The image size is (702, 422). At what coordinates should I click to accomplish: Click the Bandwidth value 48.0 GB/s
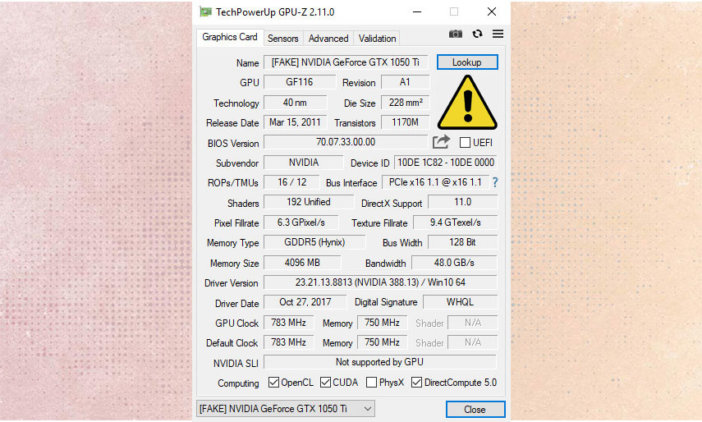coord(454,263)
